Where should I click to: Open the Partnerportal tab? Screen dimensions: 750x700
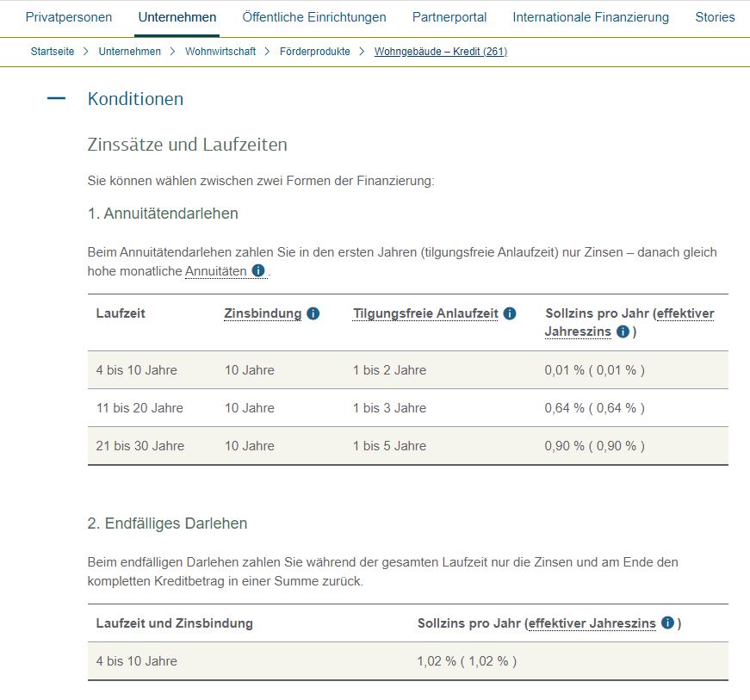(449, 17)
